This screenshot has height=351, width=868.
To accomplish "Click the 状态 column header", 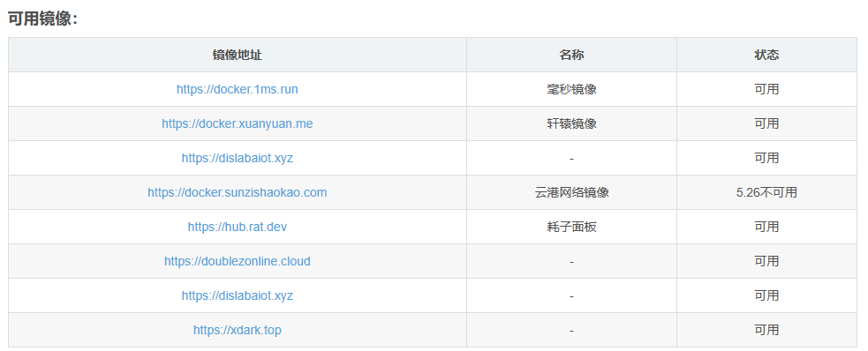I will pyautogui.click(x=766, y=55).
